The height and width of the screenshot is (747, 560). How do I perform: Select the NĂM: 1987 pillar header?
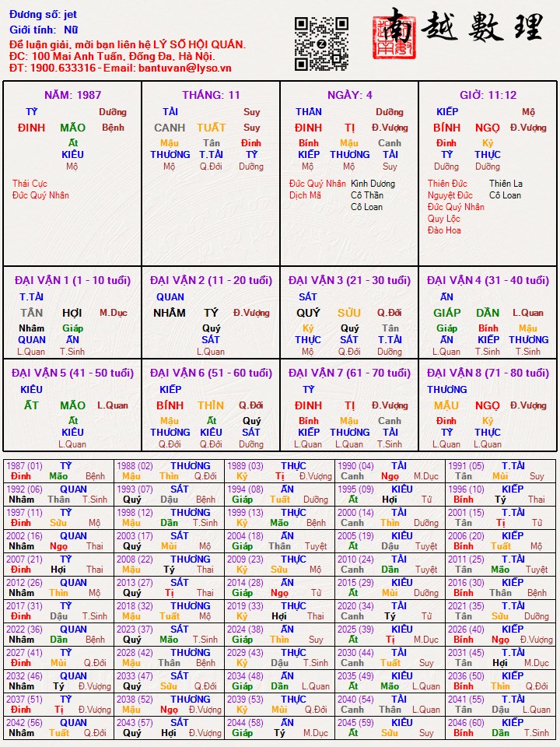pos(72,95)
